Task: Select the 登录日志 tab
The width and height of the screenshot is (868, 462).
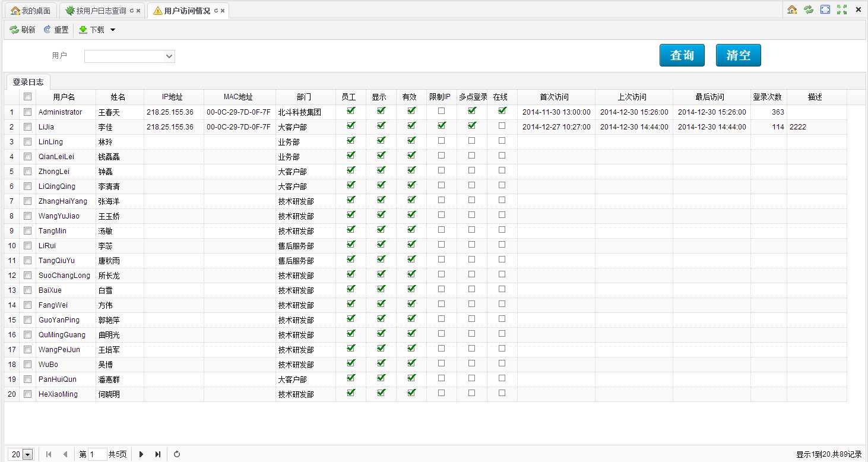Action: (28, 82)
